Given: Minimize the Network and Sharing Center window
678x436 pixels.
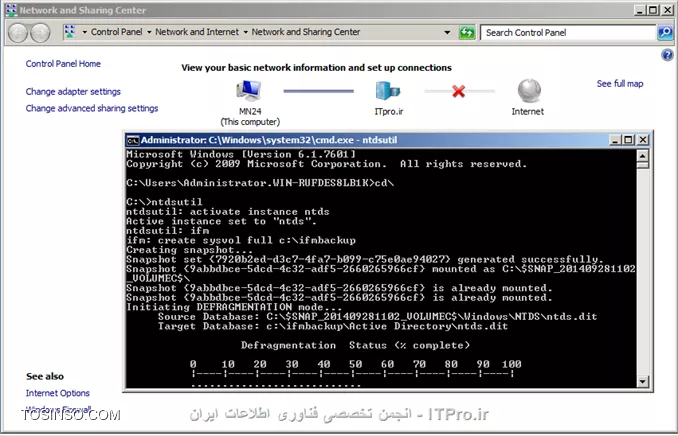Looking at the screenshot, I should point(640,10).
